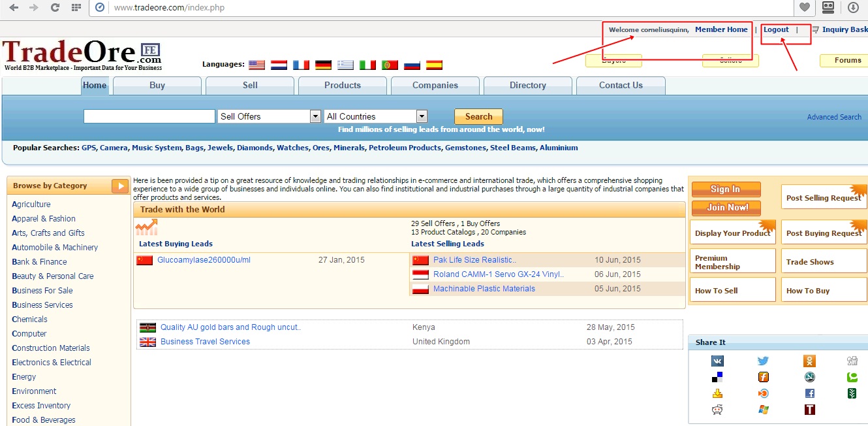Open the Advanced Search link
Viewport: 868px width, 426px height.
click(834, 117)
